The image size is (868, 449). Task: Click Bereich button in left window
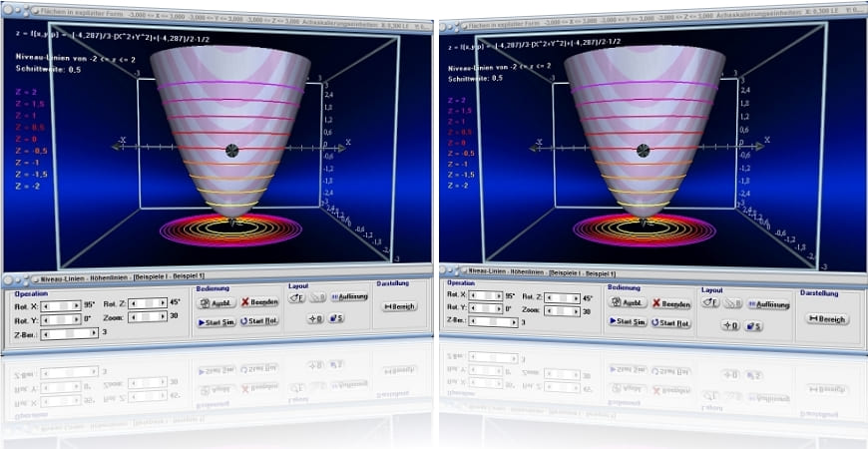400,306
